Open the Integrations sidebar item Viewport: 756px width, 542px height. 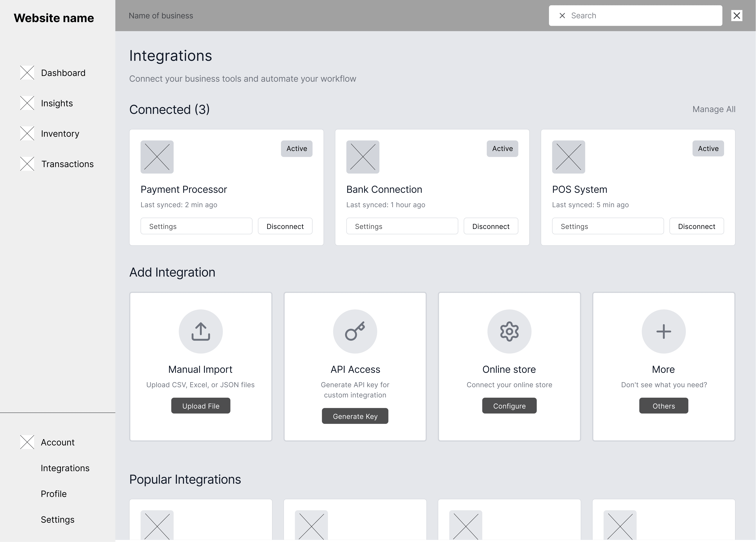[x=65, y=468]
